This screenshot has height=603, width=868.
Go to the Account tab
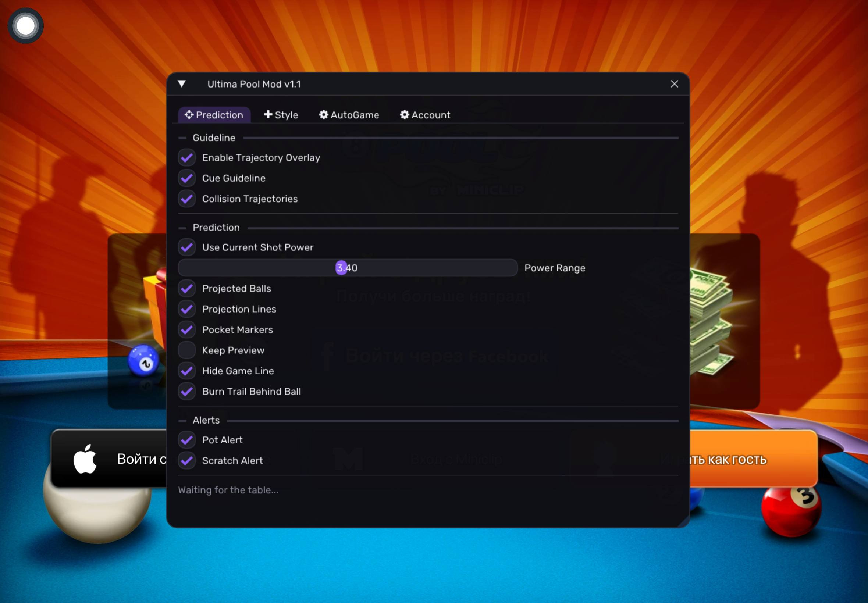point(425,115)
